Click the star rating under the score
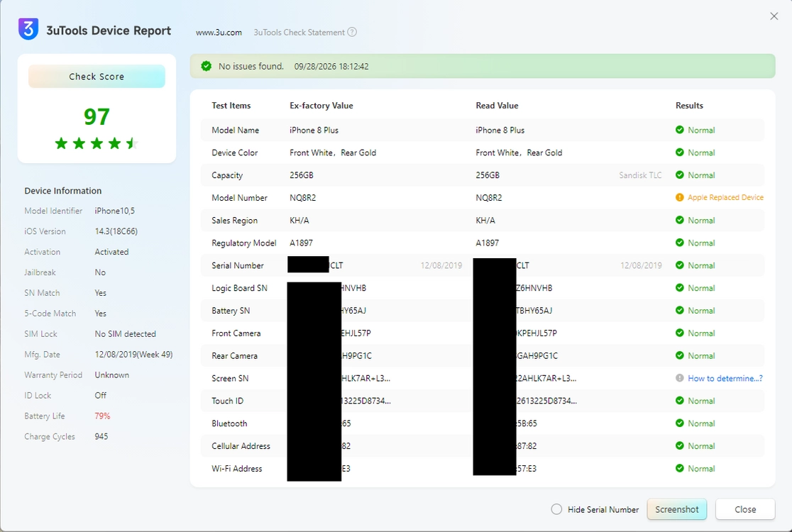Viewport: 792px width, 532px height. point(97,143)
